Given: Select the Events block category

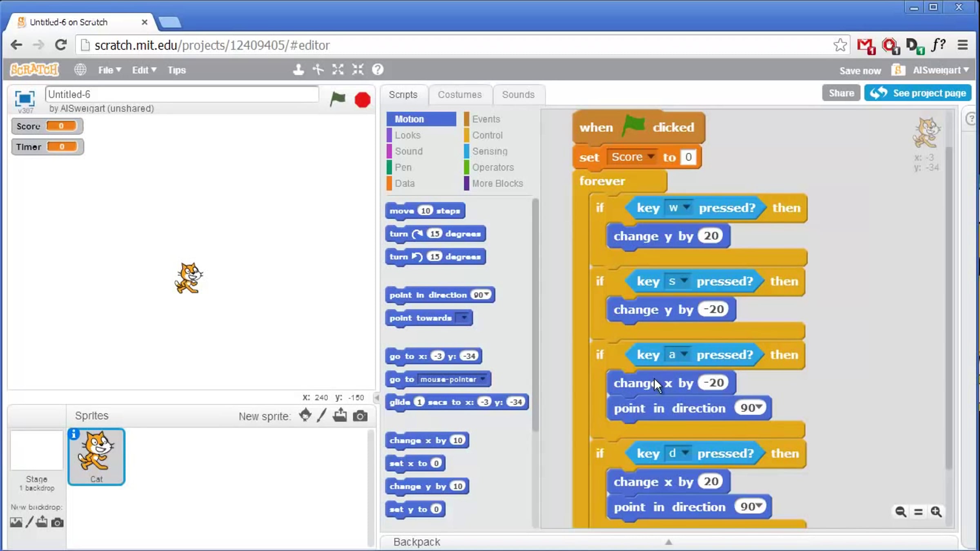Looking at the screenshot, I should (499, 119).
